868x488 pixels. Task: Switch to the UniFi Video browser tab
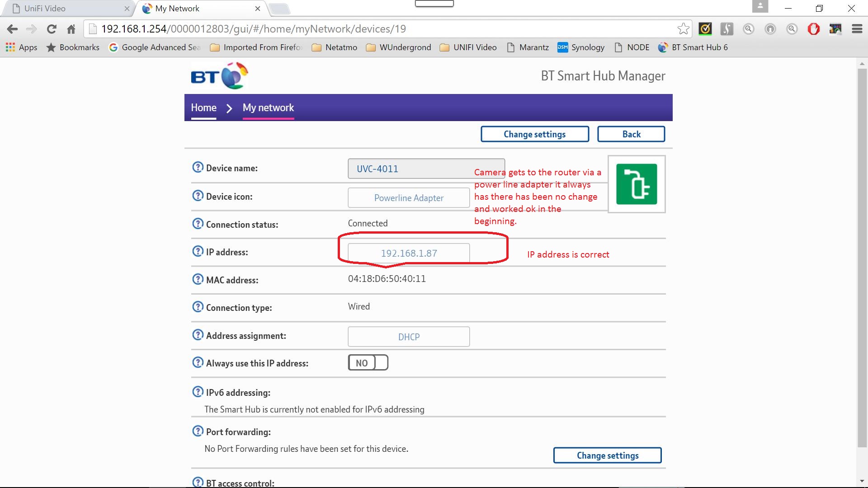68,9
